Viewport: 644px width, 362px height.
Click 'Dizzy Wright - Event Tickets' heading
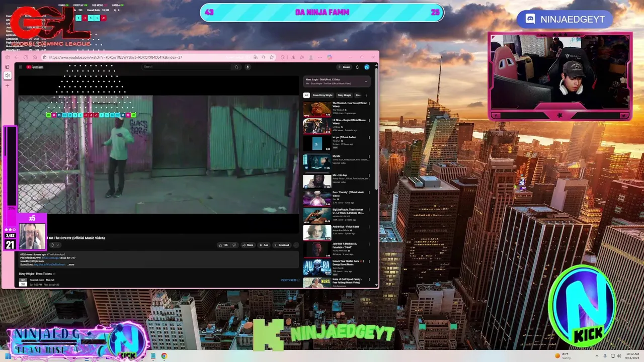click(x=35, y=274)
